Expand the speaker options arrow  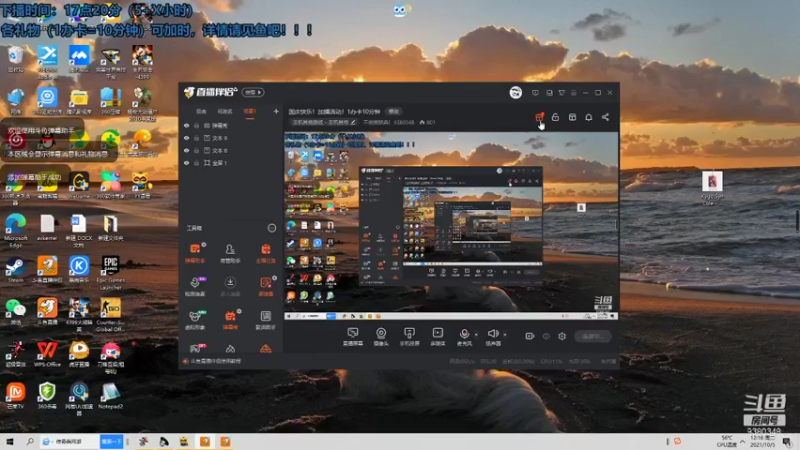tap(505, 335)
